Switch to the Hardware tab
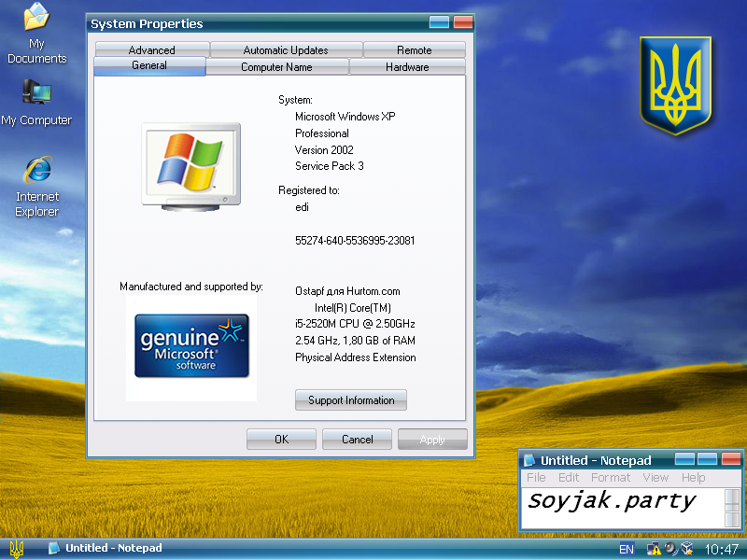Image resolution: width=747 pixels, height=560 pixels. pyautogui.click(x=407, y=67)
